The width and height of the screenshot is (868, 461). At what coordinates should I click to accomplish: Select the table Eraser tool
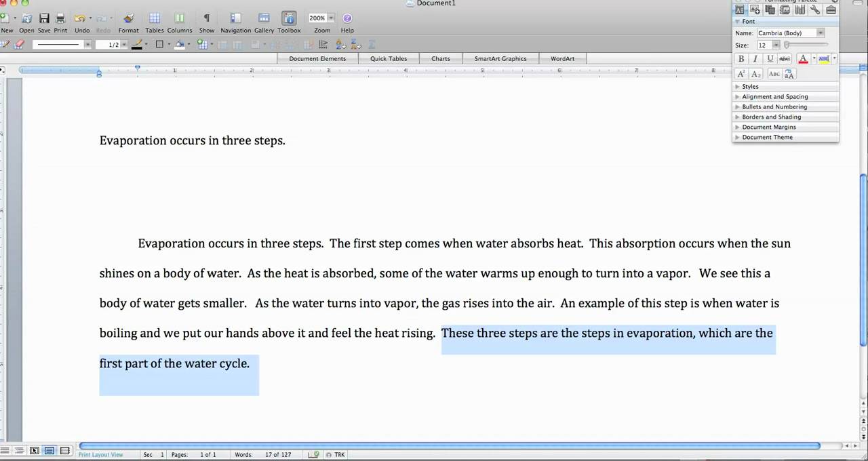point(19,44)
